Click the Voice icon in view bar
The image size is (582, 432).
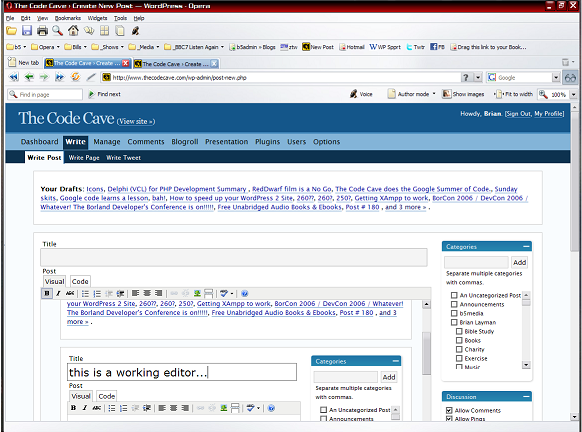[x=361, y=94]
